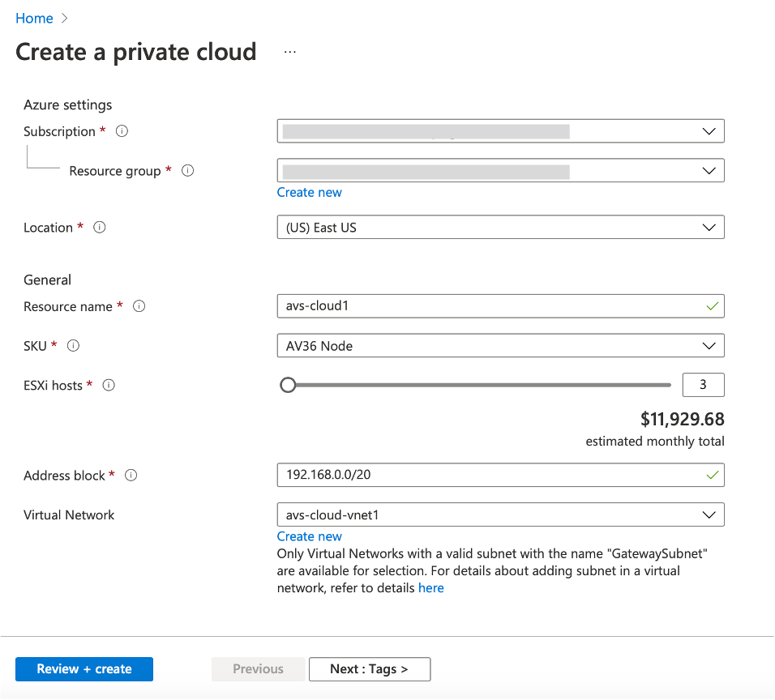Click the Create a private cloud heading
Image resolution: width=775 pixels, height=700 pixels.
pos(136,52)
